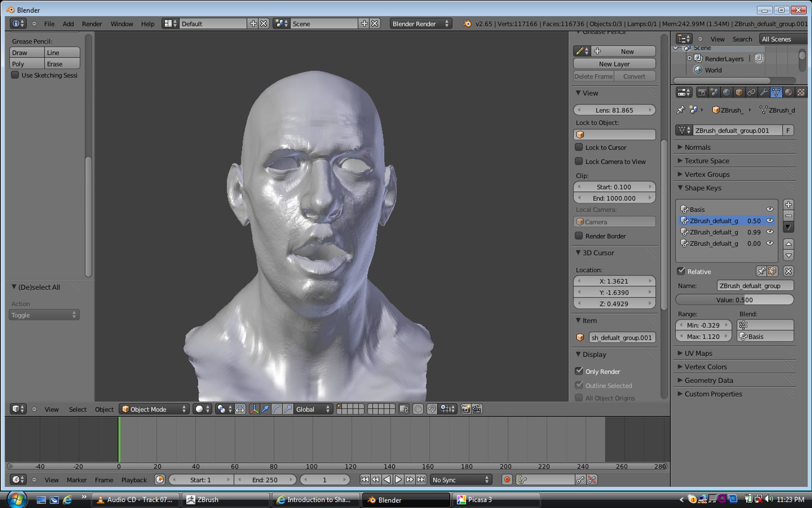Open the timeline Playback menu
The image size is (812, 508).
coord(134,480)
